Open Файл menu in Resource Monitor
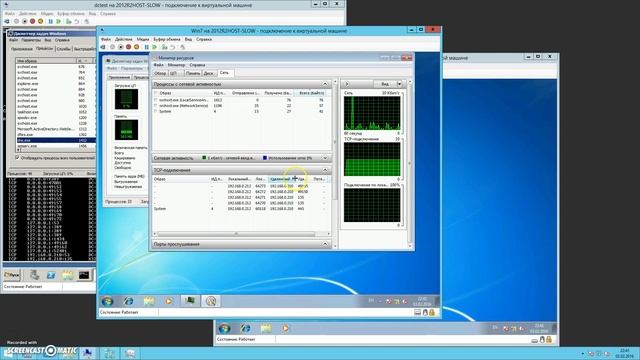 (159, 65)
